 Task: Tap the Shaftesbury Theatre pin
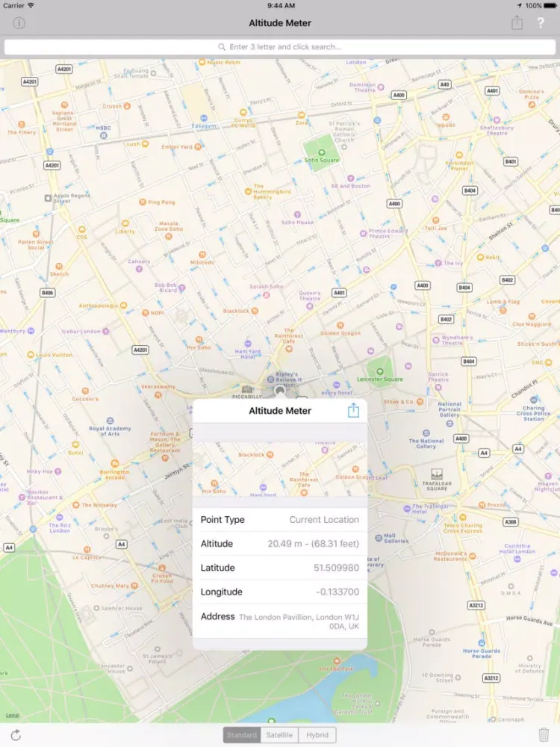497,120
